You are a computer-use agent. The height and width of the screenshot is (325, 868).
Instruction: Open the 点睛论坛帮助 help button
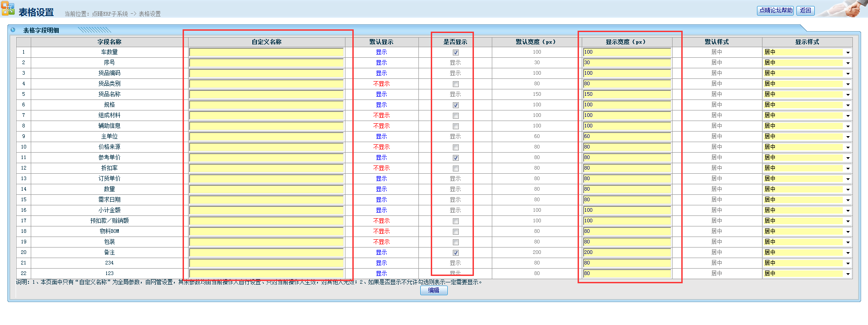tap(775, 11)
